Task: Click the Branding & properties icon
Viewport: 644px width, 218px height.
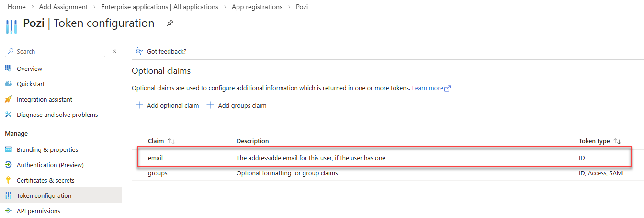Action: pos(8,149)
